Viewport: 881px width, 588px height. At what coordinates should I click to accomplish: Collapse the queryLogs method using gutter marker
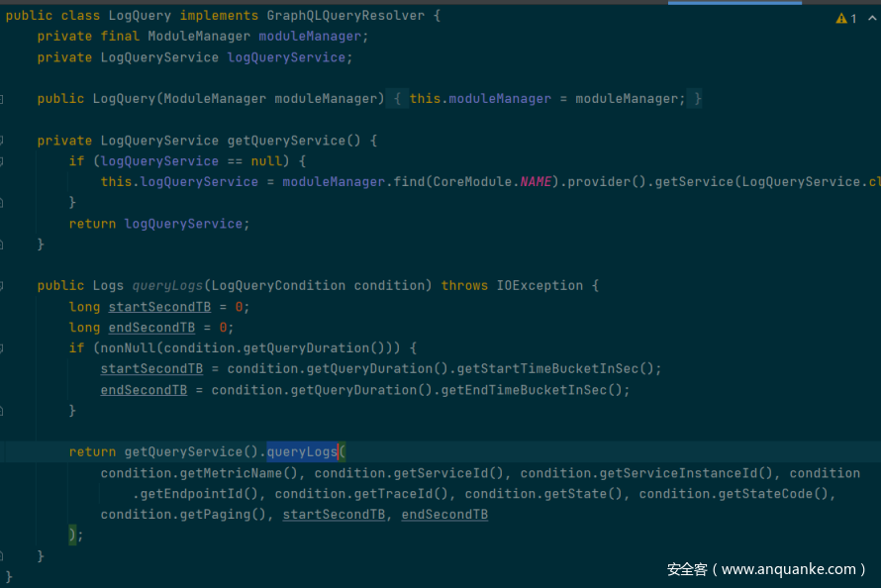pyautogui.click(x=2, y=285)
